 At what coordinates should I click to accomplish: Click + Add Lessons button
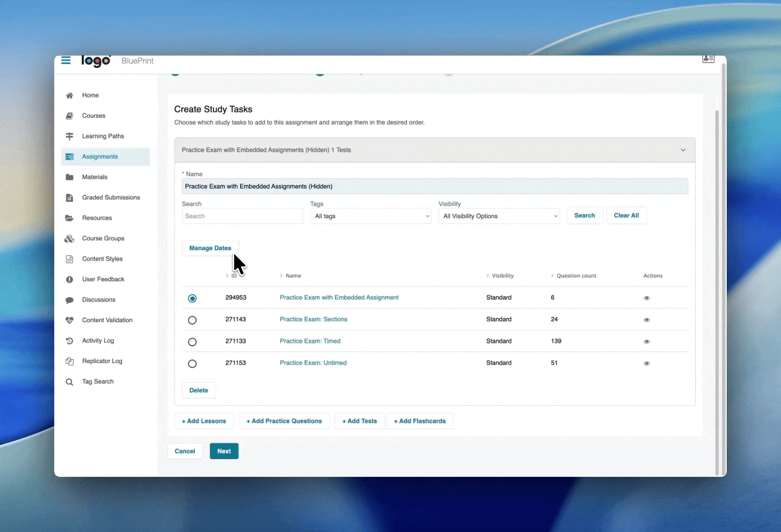(204, 421)
